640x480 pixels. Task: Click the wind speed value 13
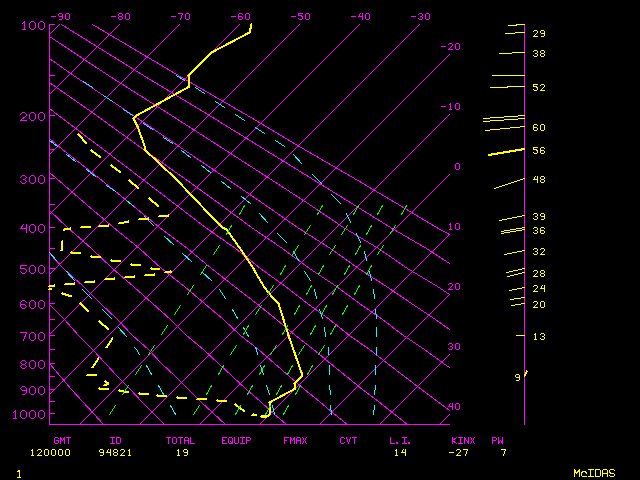[x=539, y=337]
